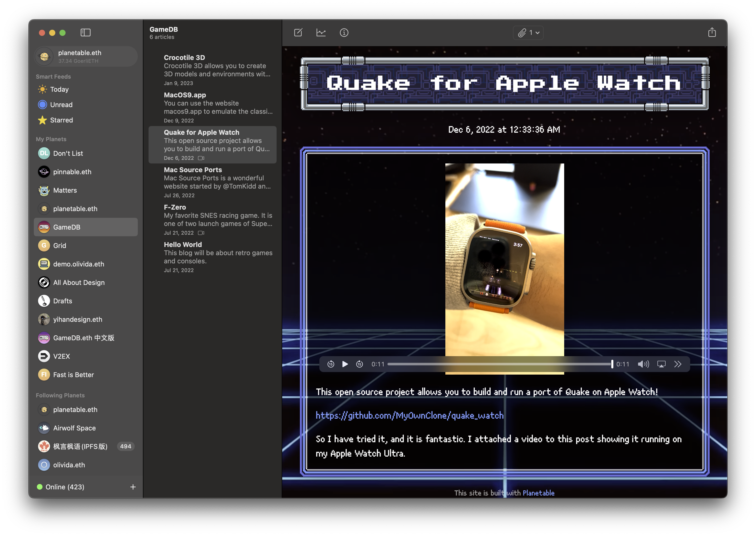This screenshot has width=756, height=536.
Task: Expand more video options with double chevron
Action: (678, 364)
